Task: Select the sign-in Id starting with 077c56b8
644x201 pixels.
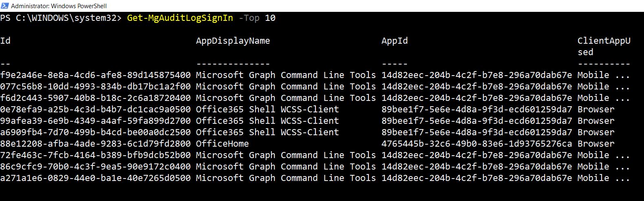Action: click(x=95, y=87)
